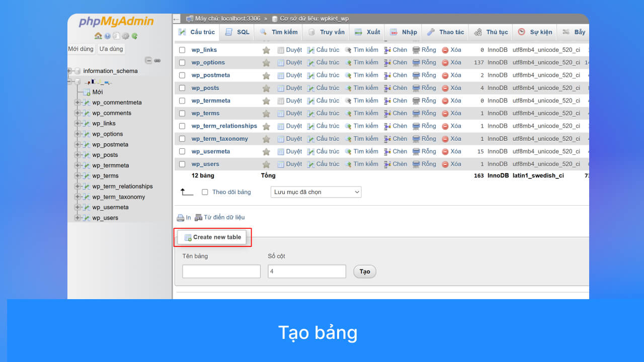Viewport: 644px width, 362px height.
Task: Click the Tên bảng input field
Action: point(221,271)
